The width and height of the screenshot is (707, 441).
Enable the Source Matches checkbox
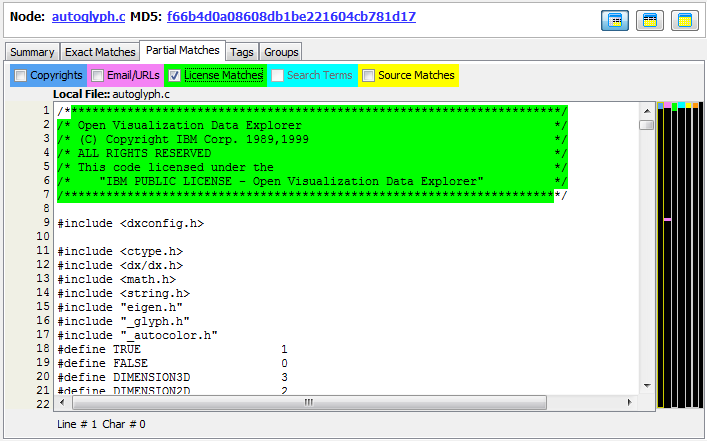pyautogui.click(x=368, y=75)
